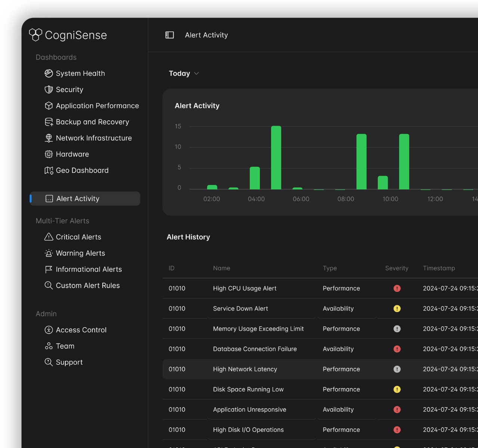478x448 pixels.
Task: Select the High CPU Usage Alert name
Action: click(245, 288)
